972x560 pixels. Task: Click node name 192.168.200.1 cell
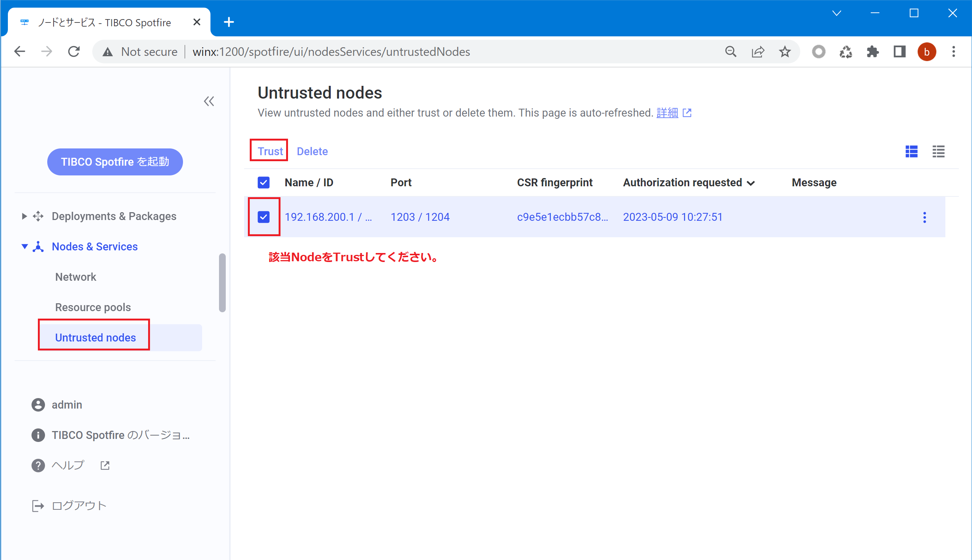click(328, 217)
